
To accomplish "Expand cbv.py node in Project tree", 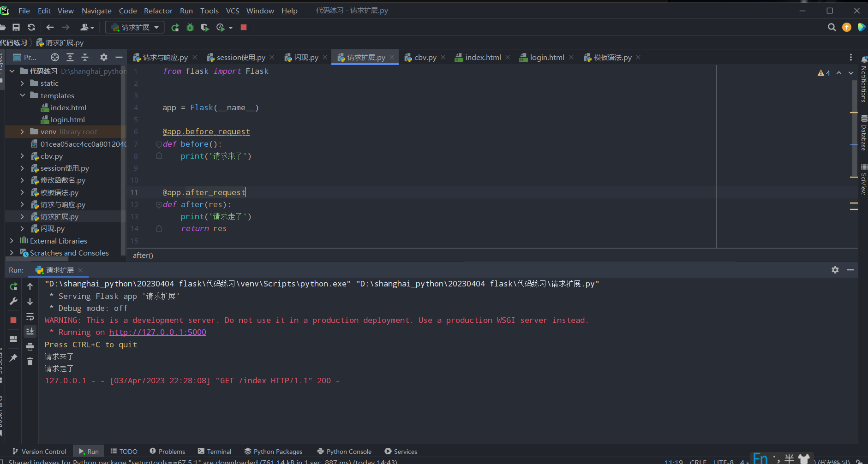I will click(x=22, y=156).
